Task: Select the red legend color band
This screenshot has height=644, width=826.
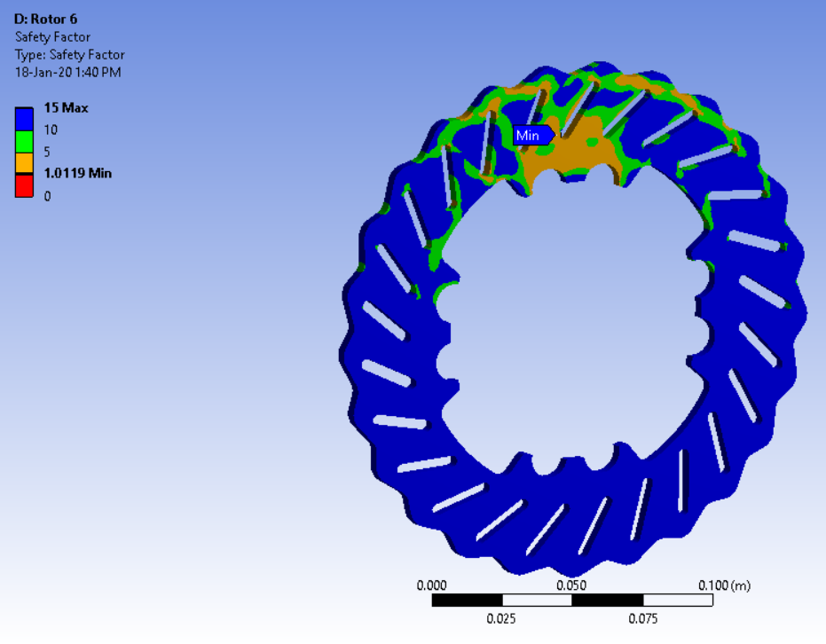Action: coord(24,186)
